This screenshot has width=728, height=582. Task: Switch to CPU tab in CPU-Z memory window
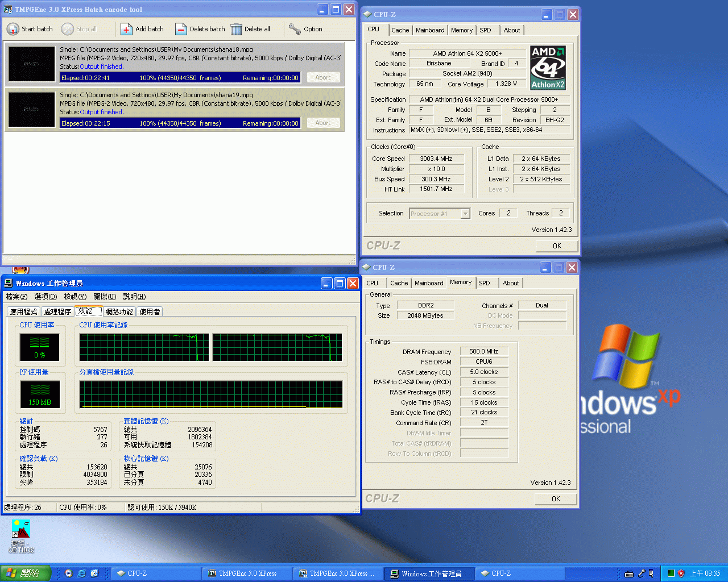click(x=373, y=283)
